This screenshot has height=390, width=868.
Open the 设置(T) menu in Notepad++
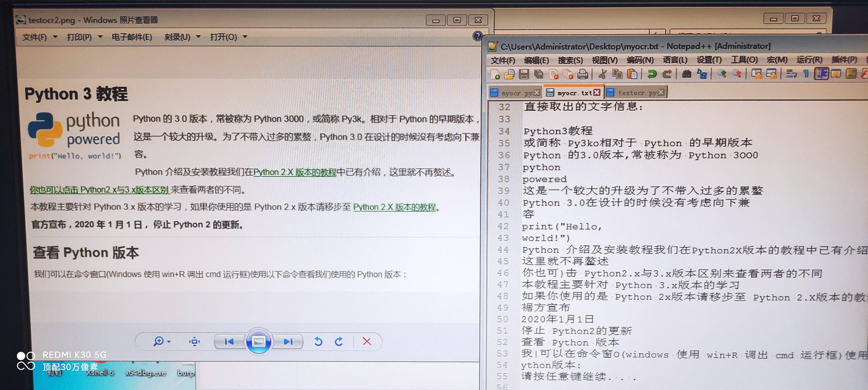point(709,60)
